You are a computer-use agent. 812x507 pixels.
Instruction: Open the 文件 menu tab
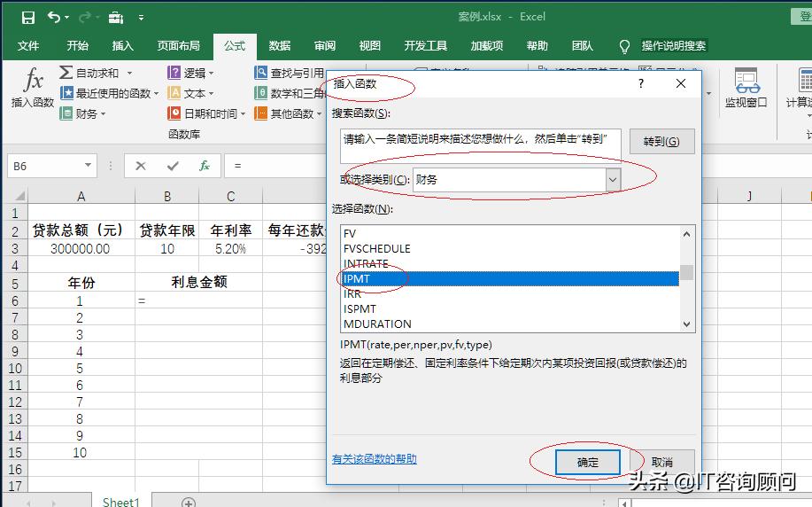28,45
